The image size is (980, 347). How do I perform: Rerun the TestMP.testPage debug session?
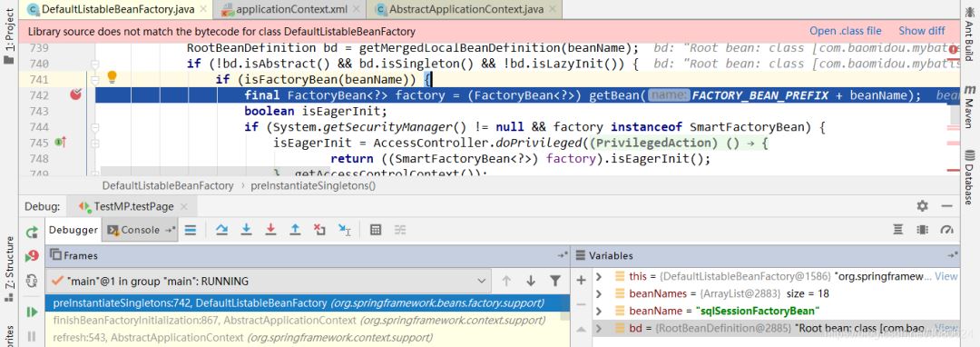coord(31,233)
